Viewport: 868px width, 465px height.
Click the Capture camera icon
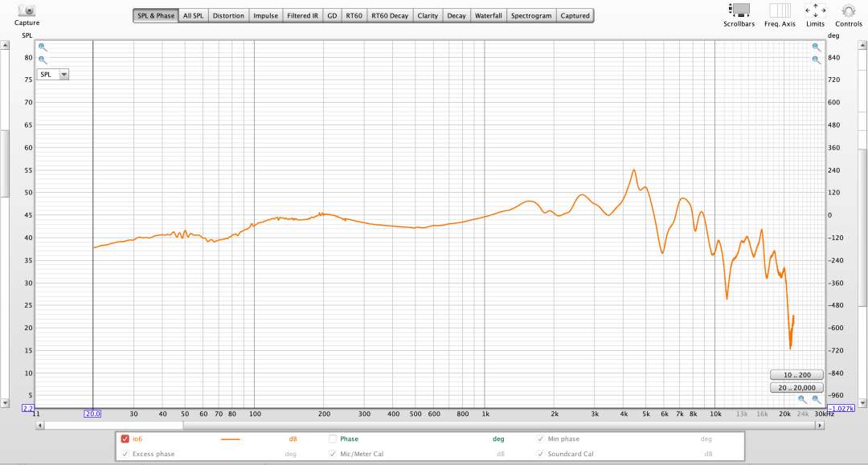(27, 10)
